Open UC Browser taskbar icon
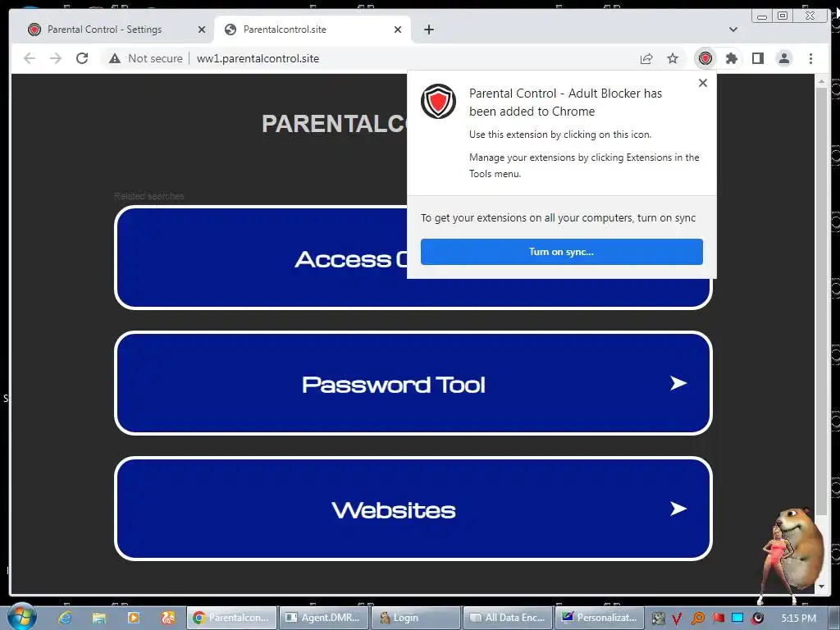This screenshot has height=630, width=840. (x=167, y=618)
